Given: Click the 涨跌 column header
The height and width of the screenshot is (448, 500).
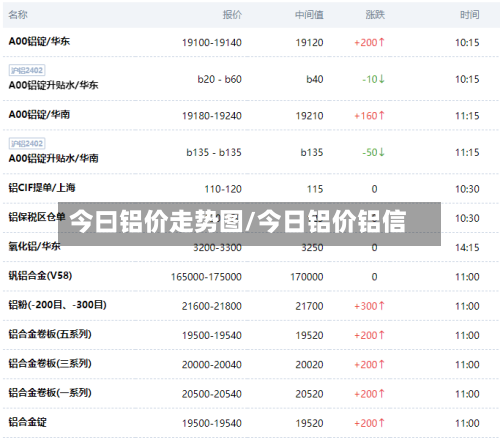Looking at the screenshot, I should tap(375, 15).
